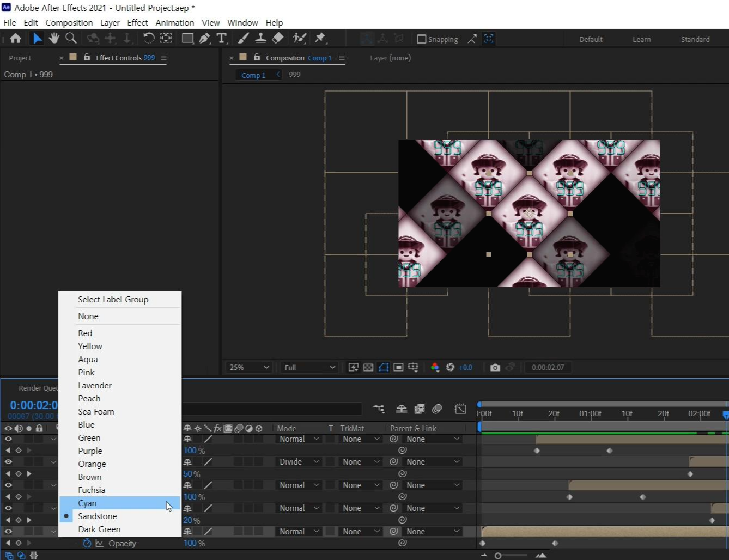729x560 pixels.
Task: Toggle the Snapping checkbox
Action: point(421,39)
